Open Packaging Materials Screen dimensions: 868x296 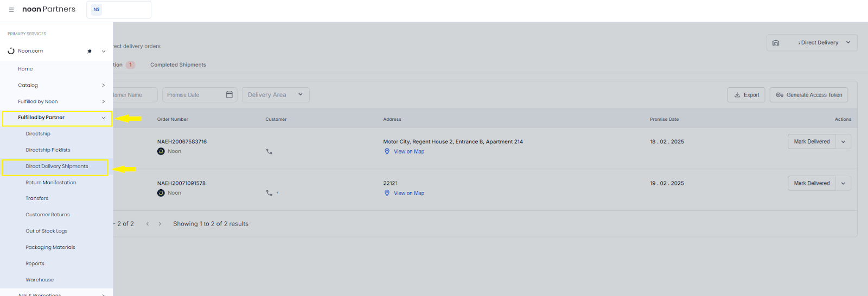point(50,247)
